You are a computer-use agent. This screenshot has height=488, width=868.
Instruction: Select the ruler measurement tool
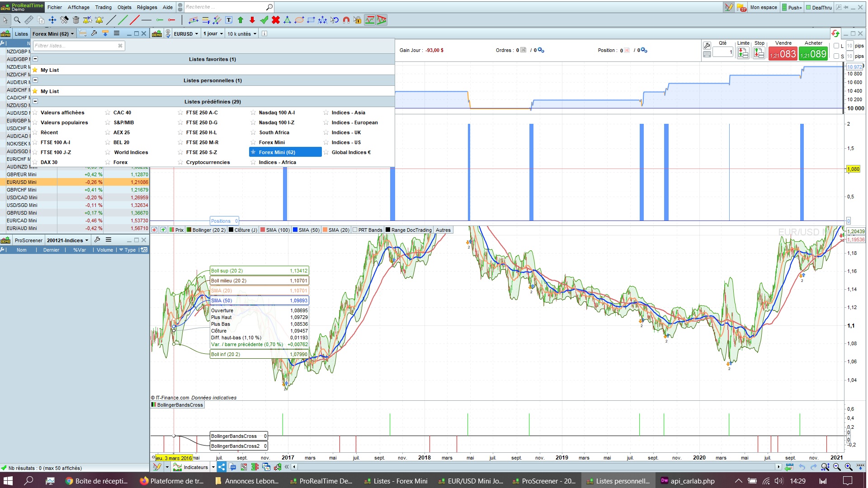pyautogui.click(x=29, y=20)
